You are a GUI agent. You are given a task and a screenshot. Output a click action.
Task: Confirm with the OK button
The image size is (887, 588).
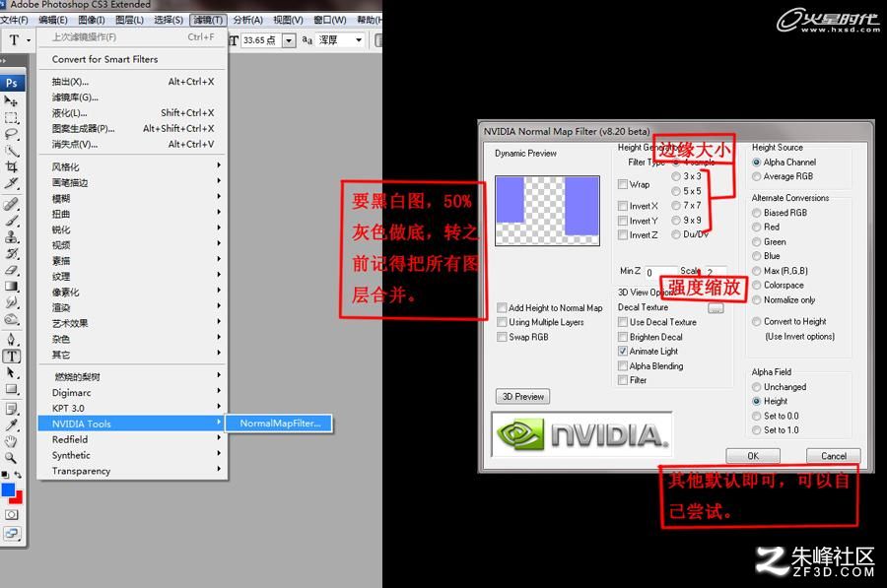pos(753,456)
